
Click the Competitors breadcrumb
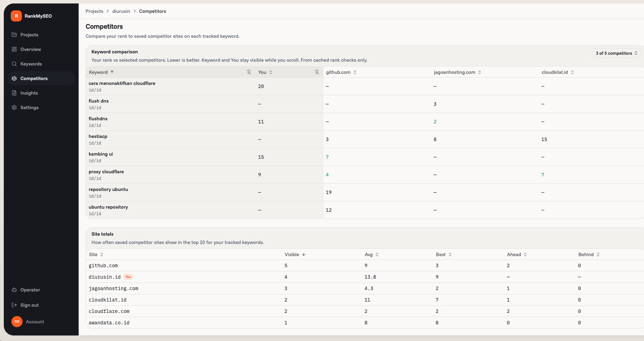[x=152, y=11]
